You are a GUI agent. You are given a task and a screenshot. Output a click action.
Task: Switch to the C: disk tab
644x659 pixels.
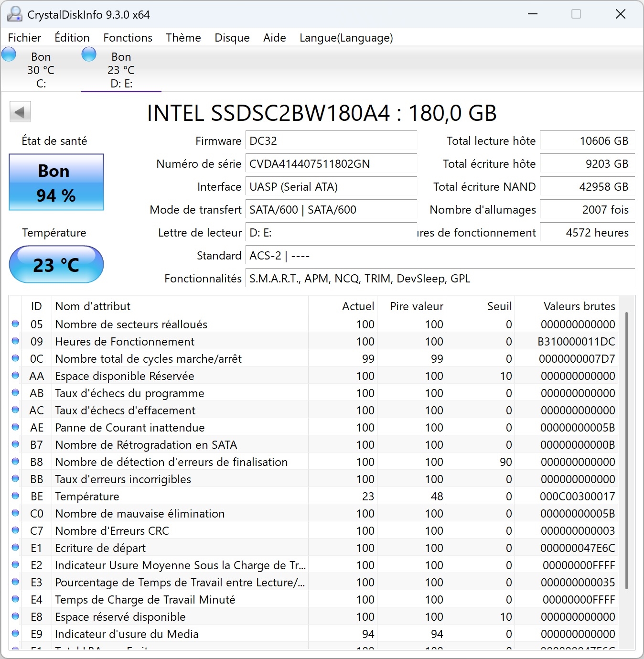[41, 70]
